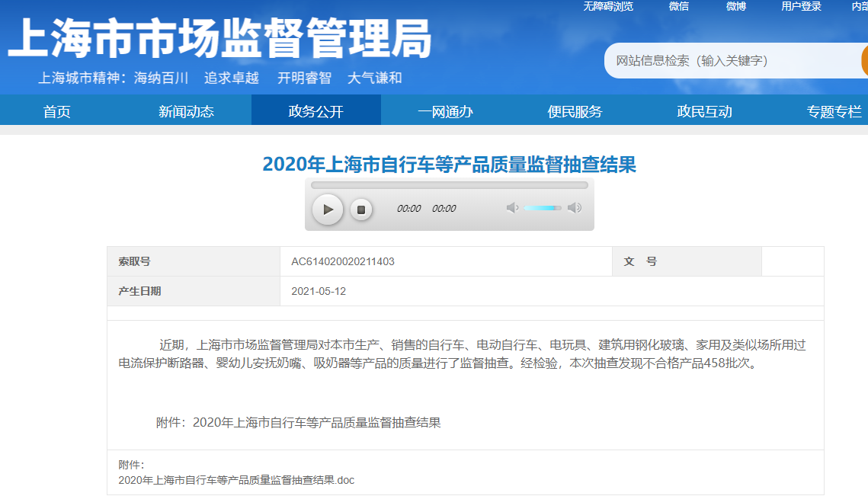The height and width of the screenshot is (496, 868).
Task: Open the 微信 link at top
Action: click(x=679, y=6)
